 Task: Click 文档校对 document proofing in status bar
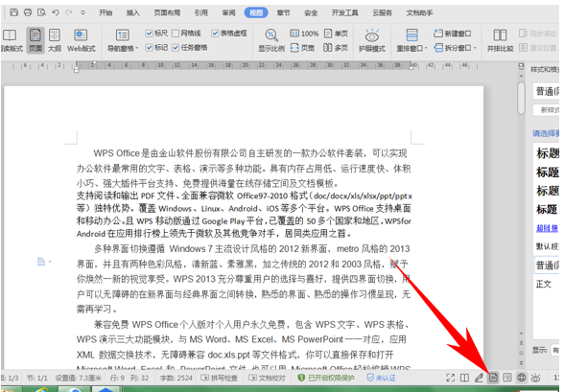[267, 378]
